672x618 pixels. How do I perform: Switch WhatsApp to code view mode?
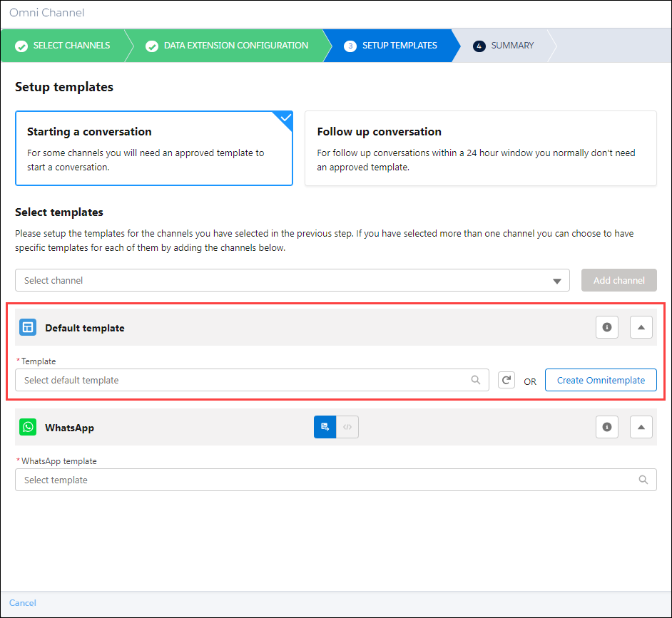pyautogui.click(x=347, y=426)
